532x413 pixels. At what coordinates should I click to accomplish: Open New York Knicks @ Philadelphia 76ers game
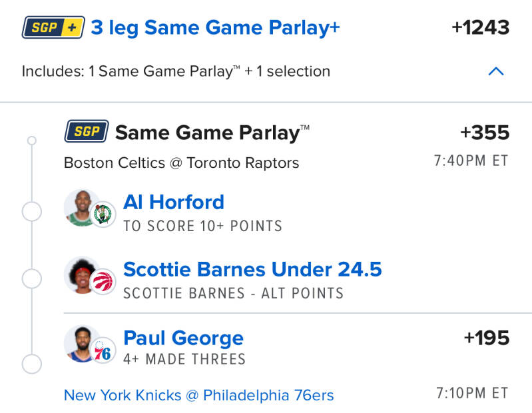(198, 395)
